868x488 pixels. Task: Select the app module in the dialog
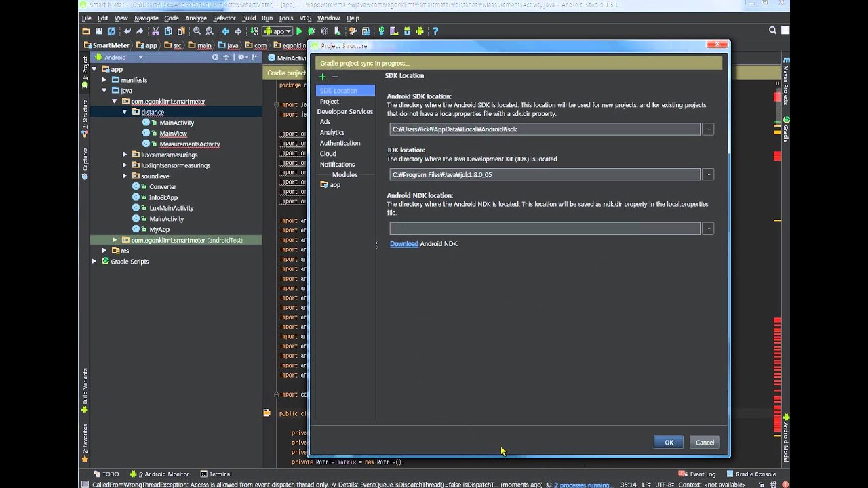[x=330, y=184]
